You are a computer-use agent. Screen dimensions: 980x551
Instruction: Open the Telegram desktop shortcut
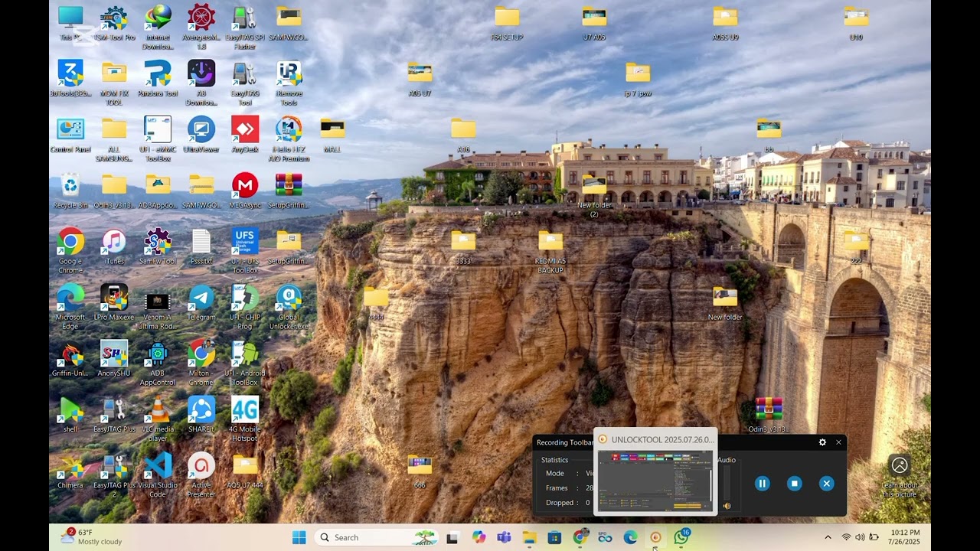click(x=201, y=302)
